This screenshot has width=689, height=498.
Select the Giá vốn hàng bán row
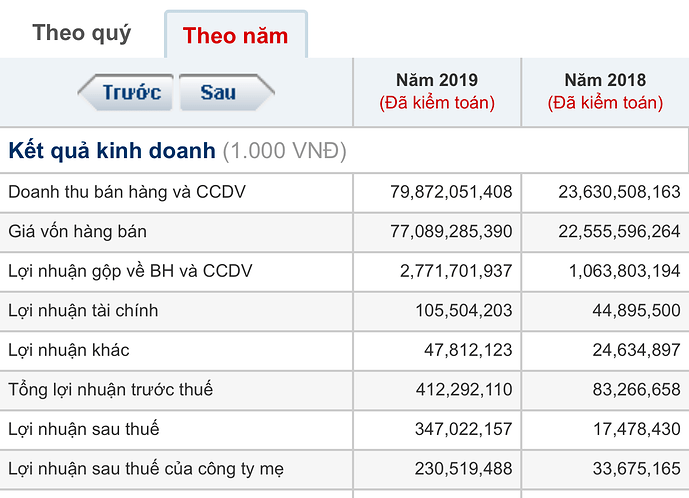pos(78,231)
